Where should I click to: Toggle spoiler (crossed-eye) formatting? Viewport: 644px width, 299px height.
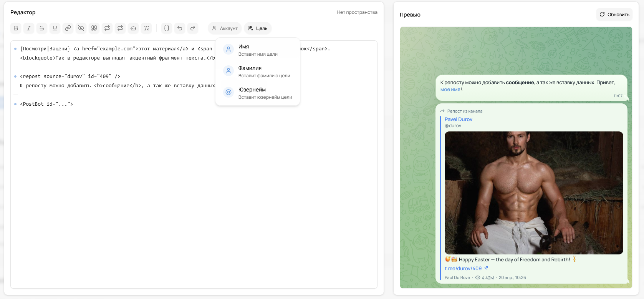[x=81, y=28]
